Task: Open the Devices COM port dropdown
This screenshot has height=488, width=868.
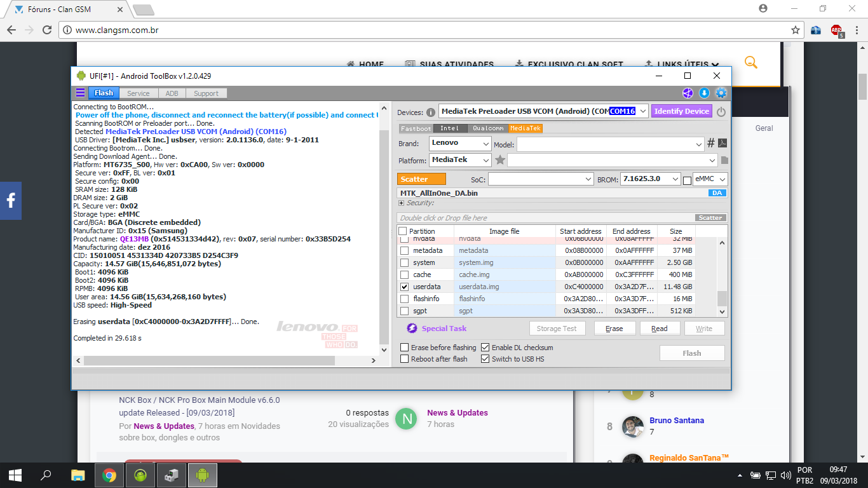Action: click(x=642, y=111)
